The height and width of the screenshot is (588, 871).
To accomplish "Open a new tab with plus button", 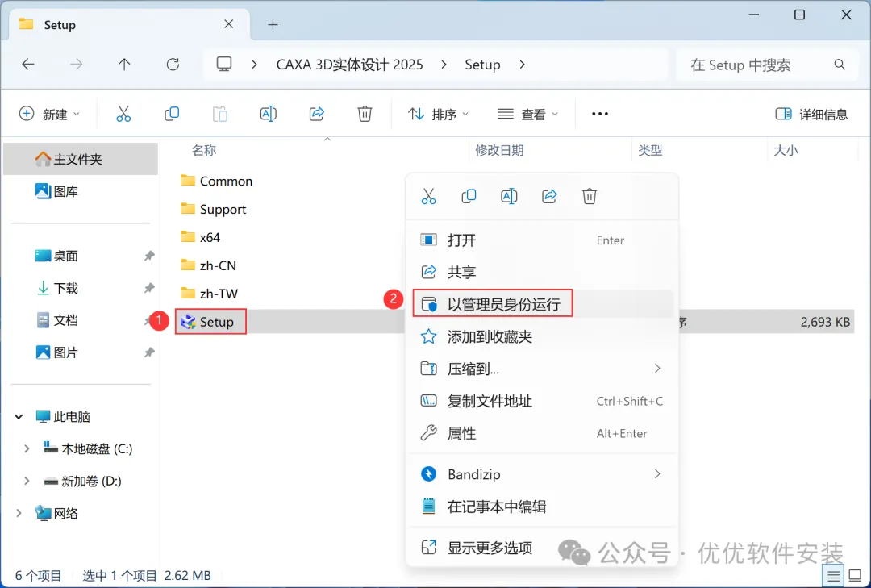I will point(273,24).
